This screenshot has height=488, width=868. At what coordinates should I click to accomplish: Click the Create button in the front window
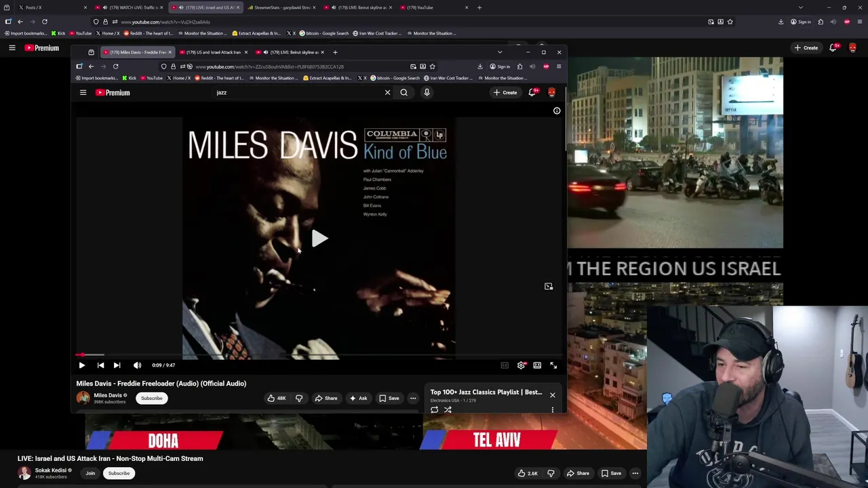coord(506,92)
